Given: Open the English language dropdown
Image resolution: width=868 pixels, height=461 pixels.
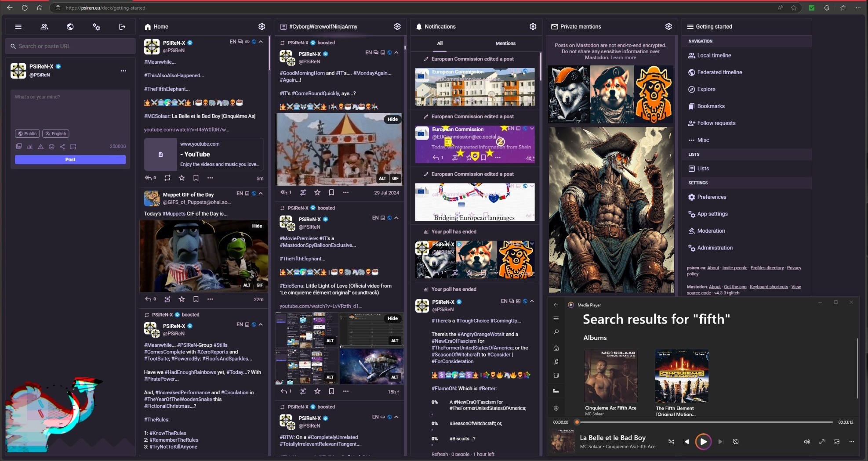Looking at the screenshot, I should pos(56,133).
